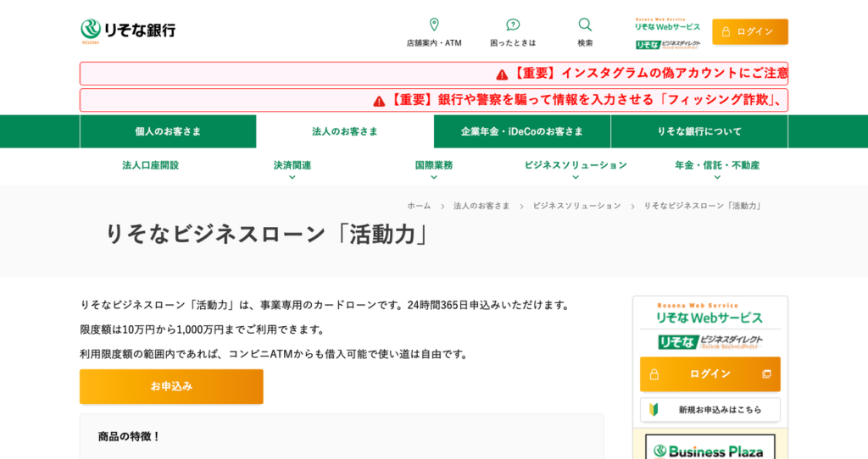Viewport: 868px width, 459px height.
Task: Click sidebar りそなWebサービス logo
Action: click(x=709, y=313)
